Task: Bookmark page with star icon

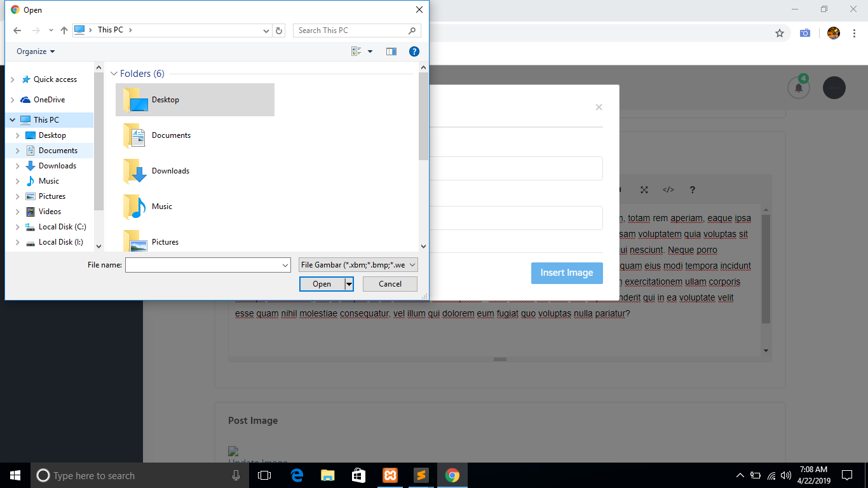Action: tap(780, 33)
